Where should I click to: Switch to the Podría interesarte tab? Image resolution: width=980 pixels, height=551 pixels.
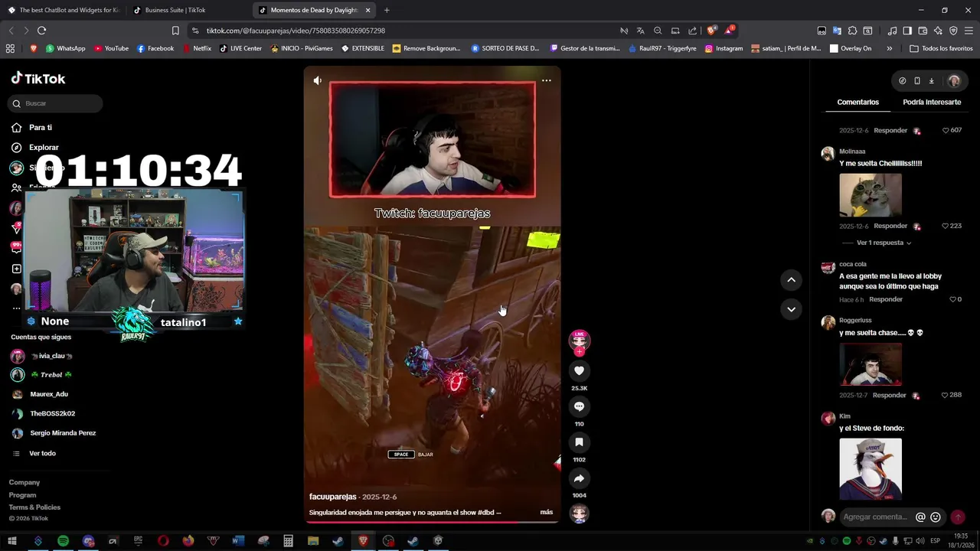(932, 102)
